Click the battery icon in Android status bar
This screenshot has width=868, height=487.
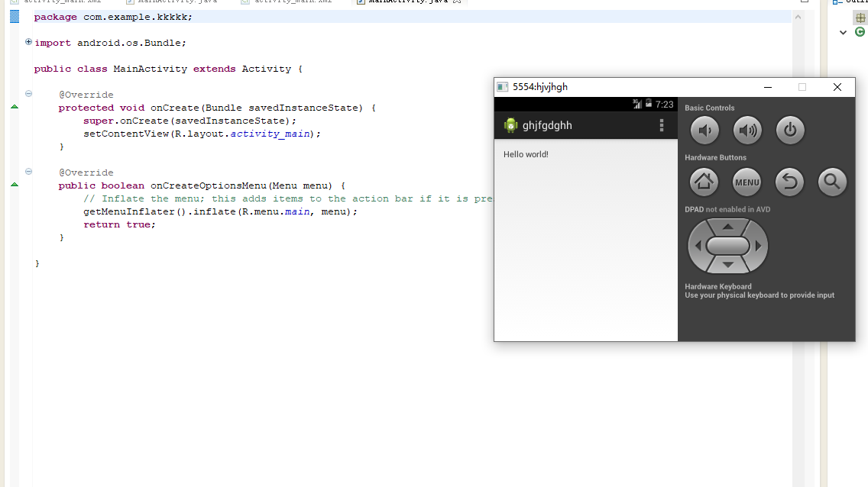[648, 103]
